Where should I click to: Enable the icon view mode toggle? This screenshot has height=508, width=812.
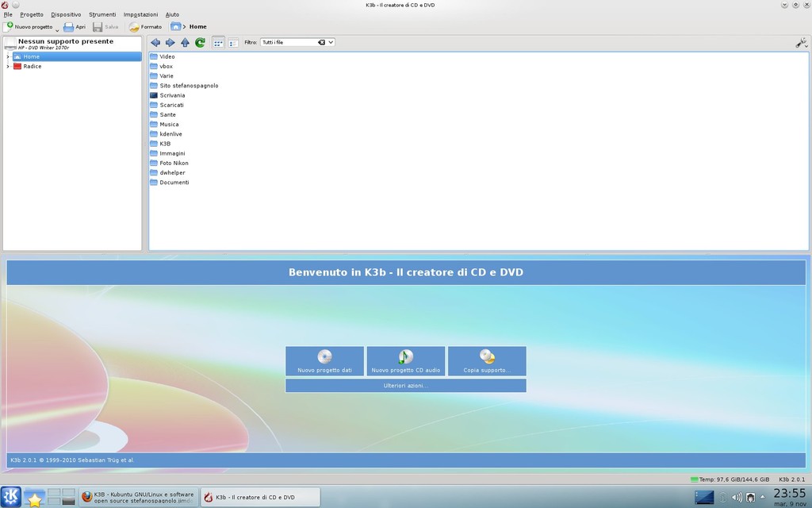click(x=217, y=43)
